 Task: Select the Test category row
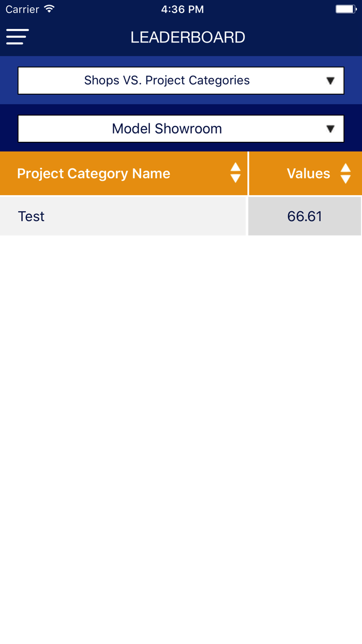pos(123,216)
